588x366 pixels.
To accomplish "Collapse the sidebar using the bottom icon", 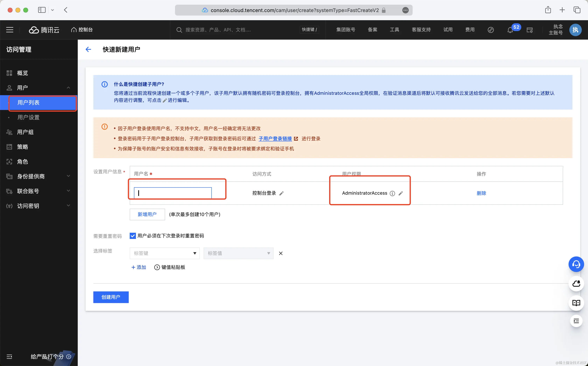I will click(9, 356).
